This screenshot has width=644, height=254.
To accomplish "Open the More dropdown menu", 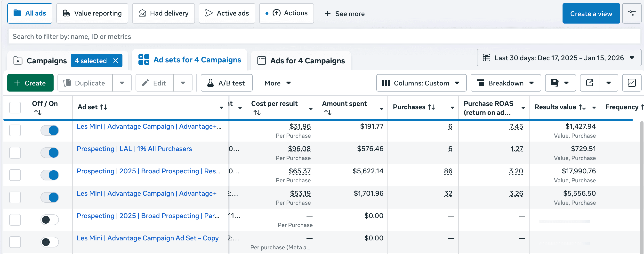I will coord(277,83).
